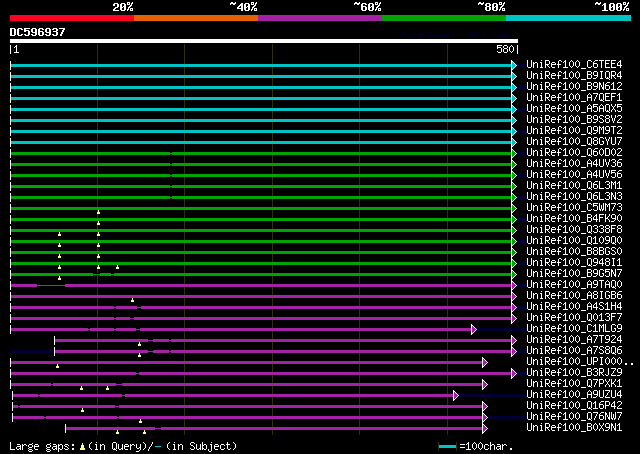The width and height of the screenshot is (640, 454).
Task: Click the arrowhead of the UniRef100_C1MLG9 hit
Action: (474, 329)
